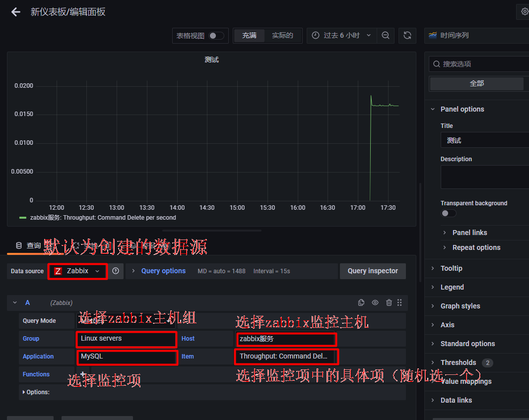Select the 实际的 actual option
Screen dimensions: 529x420
[x=283, y=35]
